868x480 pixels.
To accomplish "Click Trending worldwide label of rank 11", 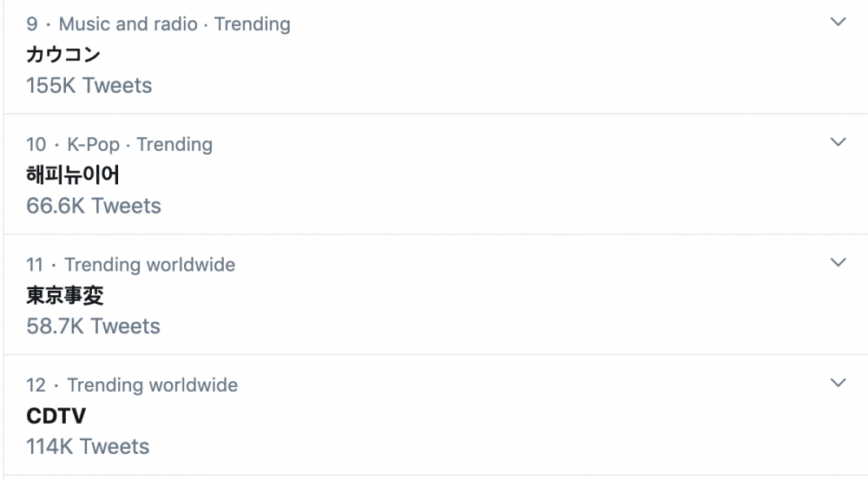I will (x=149, y=265).
